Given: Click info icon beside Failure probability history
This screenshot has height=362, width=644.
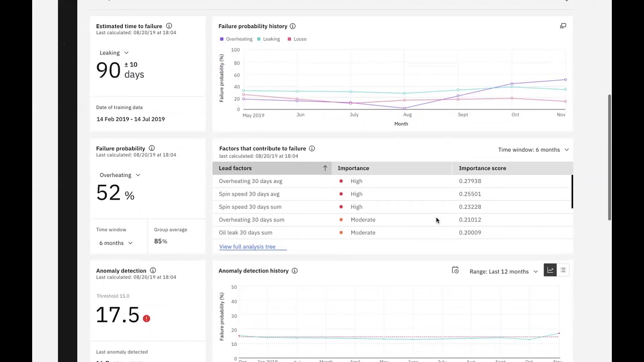Looking at the screenshot, I should [x=292, y=26].
